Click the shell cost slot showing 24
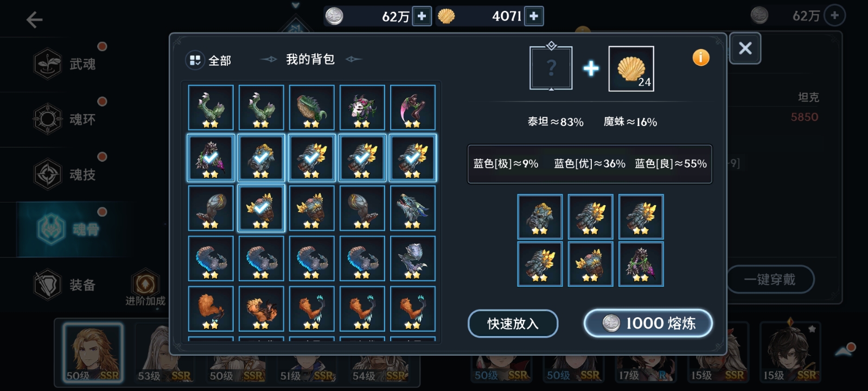This screenshot has height=391, width=868. [631, 68]
